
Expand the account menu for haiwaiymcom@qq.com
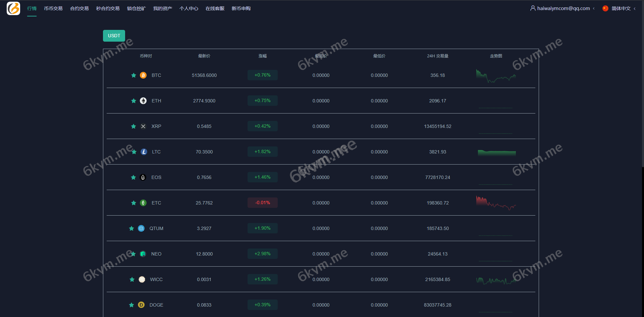(563, 8)
